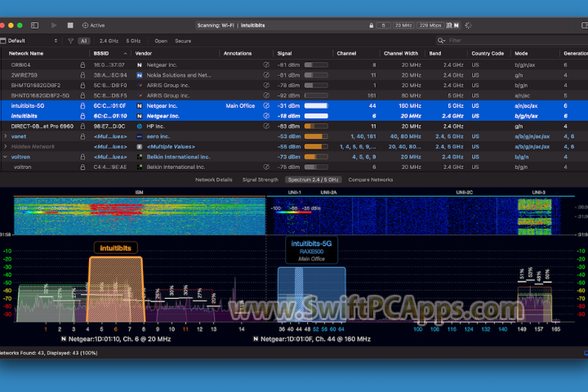This screenshot has width=588, height=392.
Task: Click eero vendor icon on vanet row
Action: 140,136
